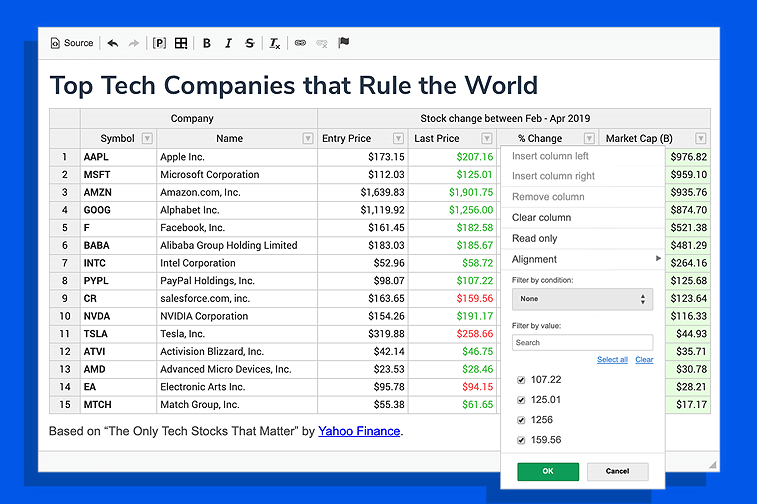This screenshot has height=504, width=757.
Task: Select the Facebook, Inc. cell
Action: click(x=237, y=228)
